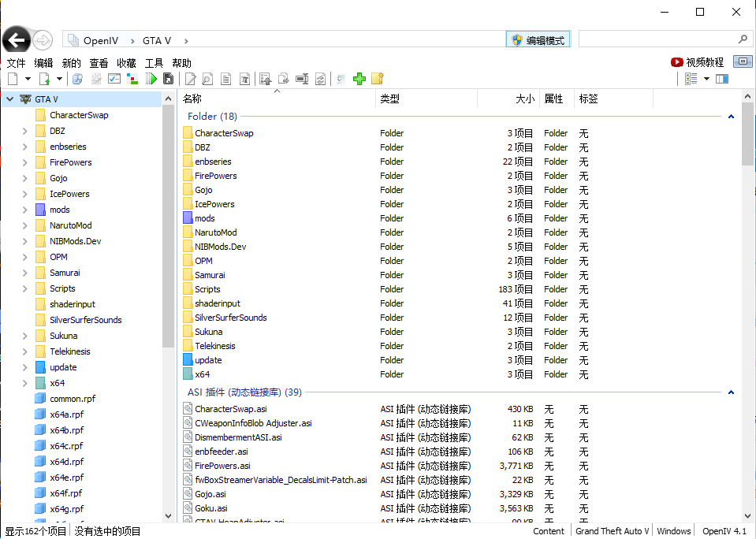Click the red-green colored blocks icon
Screen dimensions: 756x539
point(132,79)
